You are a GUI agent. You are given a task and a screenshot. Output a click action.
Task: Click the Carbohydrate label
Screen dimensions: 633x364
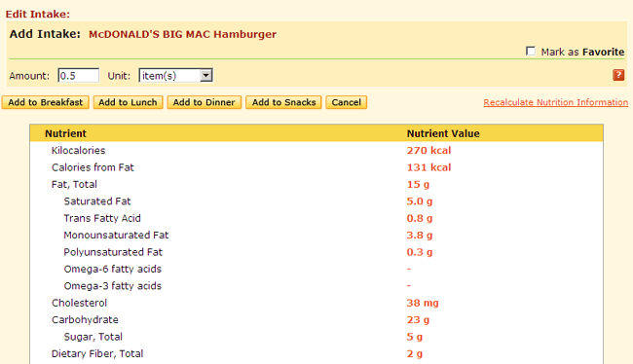(x=85, y=320)
